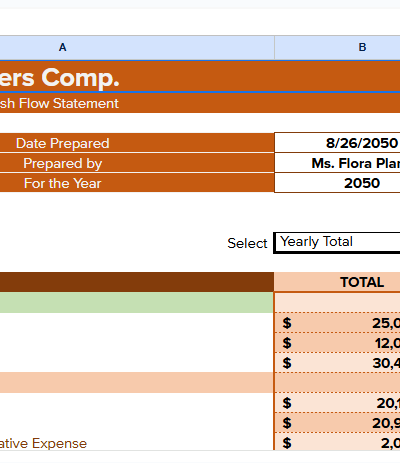This screenshot has width=400, height=463.
Task: Click the Date Prepared label
Action: [x=63, y=143]
